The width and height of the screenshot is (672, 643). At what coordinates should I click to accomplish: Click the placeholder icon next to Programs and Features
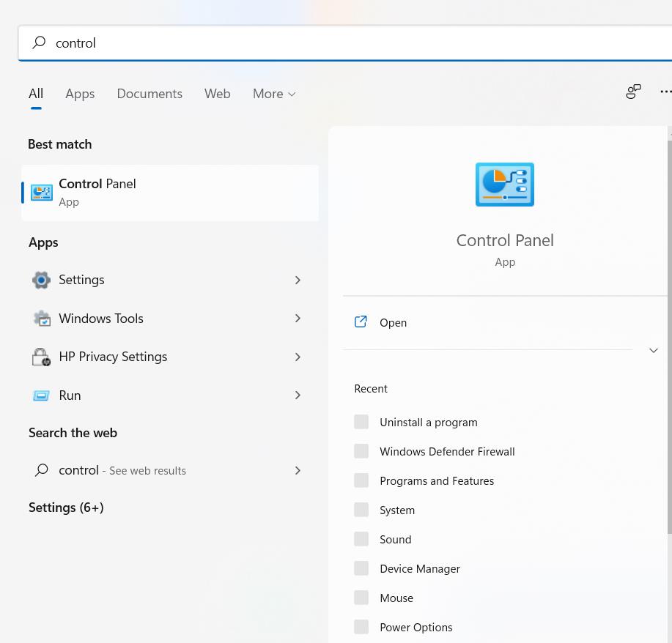(x=361, y=480)
